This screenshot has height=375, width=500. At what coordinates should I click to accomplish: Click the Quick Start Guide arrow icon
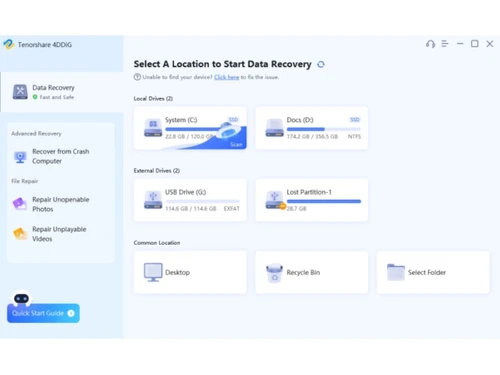(x=71, y=313)
